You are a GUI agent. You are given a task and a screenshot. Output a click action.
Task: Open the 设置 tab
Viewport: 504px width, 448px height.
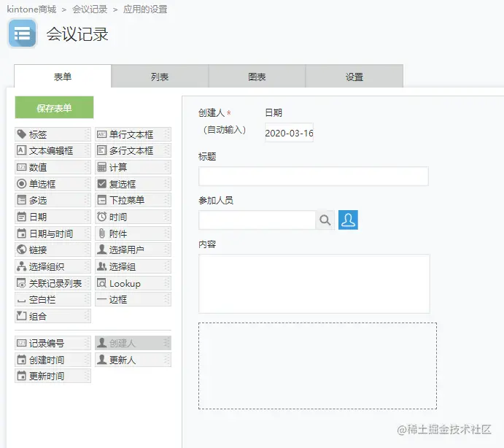pos(354,77)
